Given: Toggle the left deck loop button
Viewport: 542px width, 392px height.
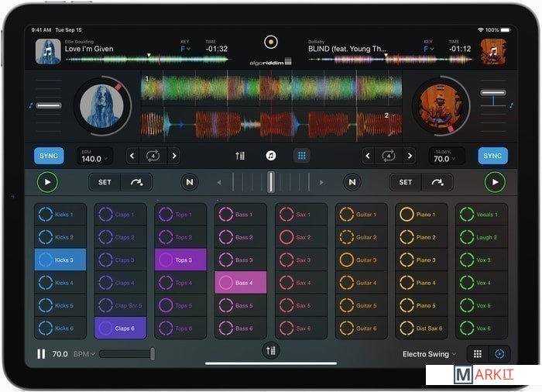Looking at the screenshot, I should (x=153, y=156).
